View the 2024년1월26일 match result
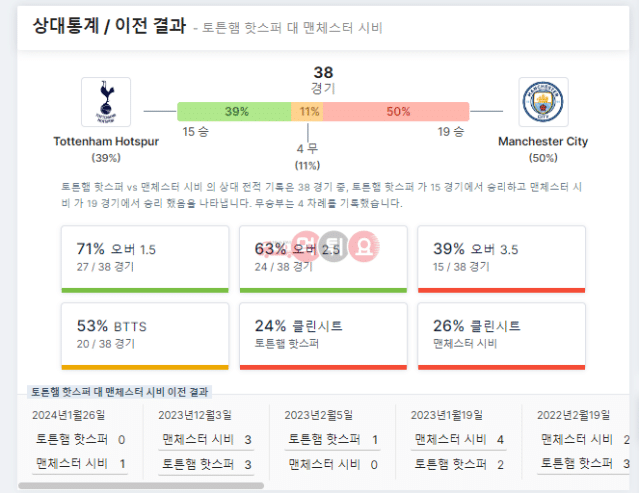The height and width of the screenshot is (493, 639). pyautogui.click(x=80, y=440)
